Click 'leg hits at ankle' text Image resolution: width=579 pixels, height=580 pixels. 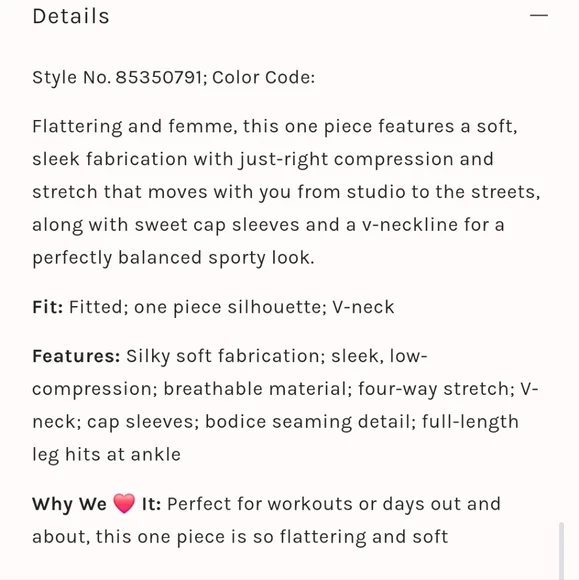[x=107, y=454]
